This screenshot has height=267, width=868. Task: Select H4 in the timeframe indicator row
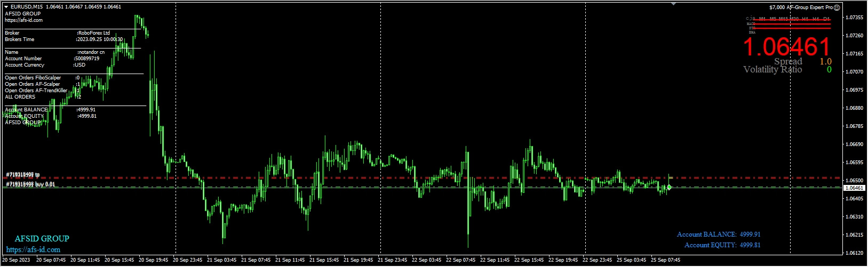(816, 19)
